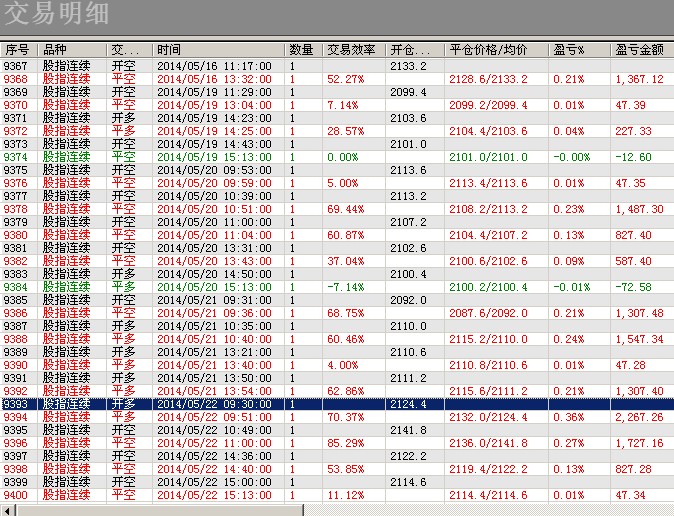Screen dimensions: 674x516
Task: Select row 9373 serial cell
Action: click(15, 144)
